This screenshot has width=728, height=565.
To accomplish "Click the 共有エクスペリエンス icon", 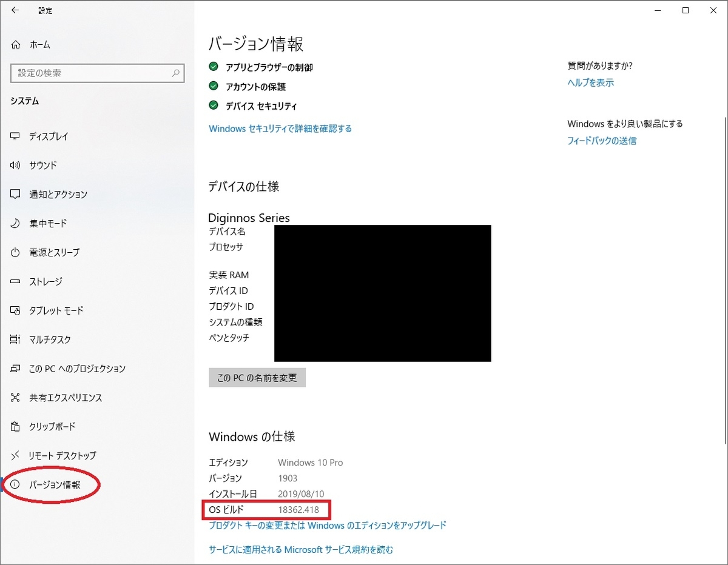I will point(16,398).
